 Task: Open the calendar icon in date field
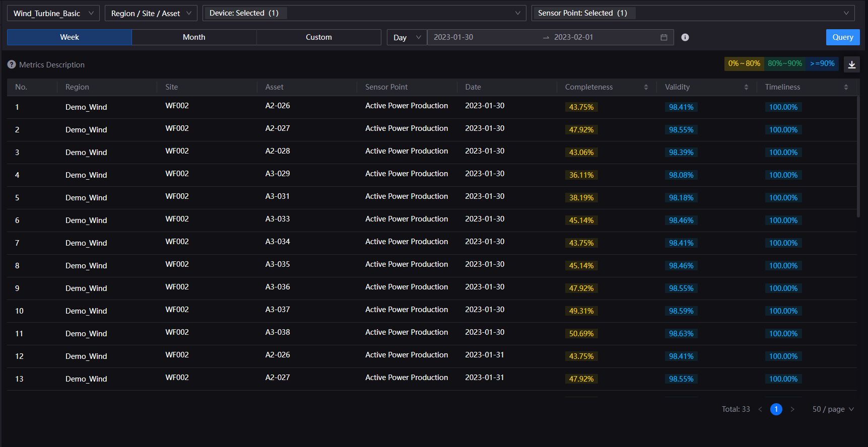[x=664, y=37]
